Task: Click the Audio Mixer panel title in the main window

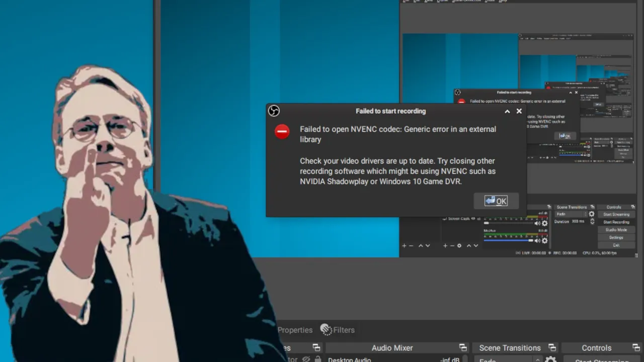Action: [x=392, y=348]
